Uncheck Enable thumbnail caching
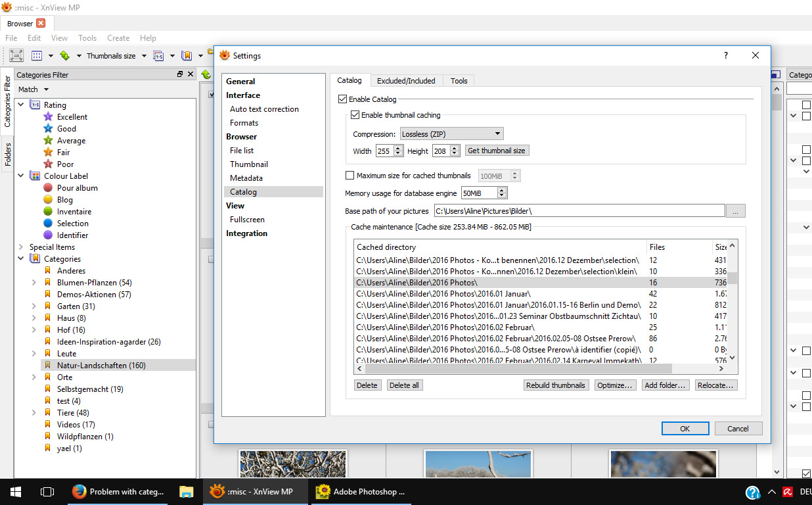 tap(355, 115)
